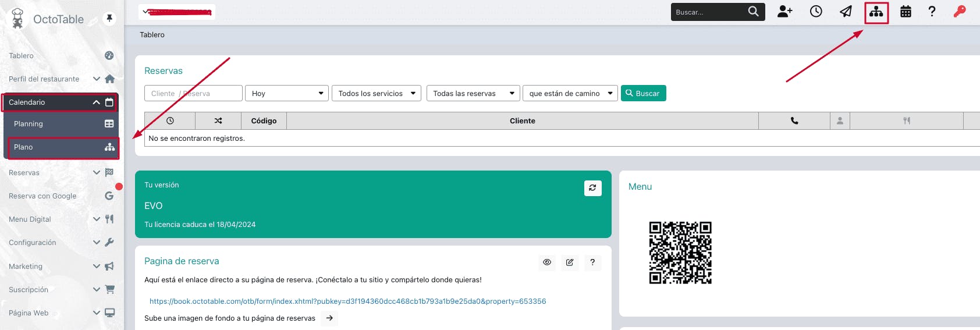Viewport: 980px width, 330px height.
Task: Open the Plano submenu item
Action: tap(63, 147)
